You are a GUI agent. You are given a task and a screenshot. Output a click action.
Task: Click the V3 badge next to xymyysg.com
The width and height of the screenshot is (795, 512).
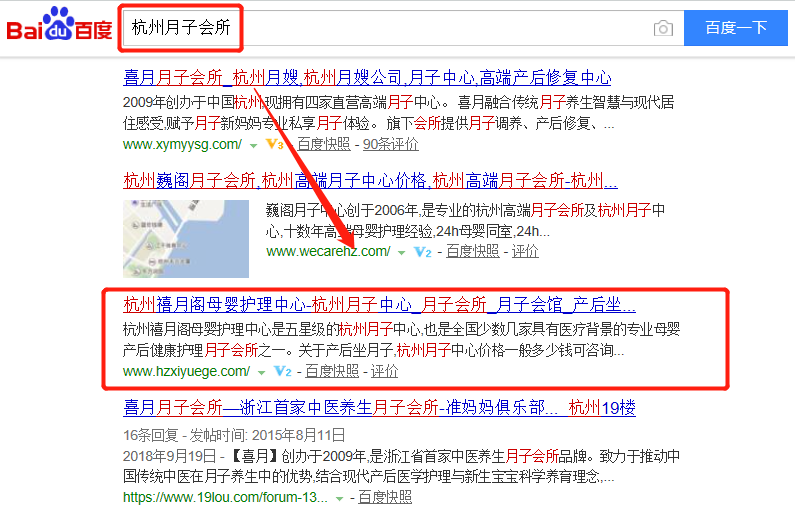(275, 144)
